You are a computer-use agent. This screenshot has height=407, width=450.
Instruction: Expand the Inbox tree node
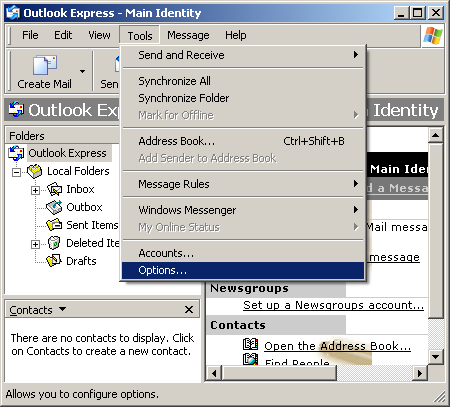(35, 190)
